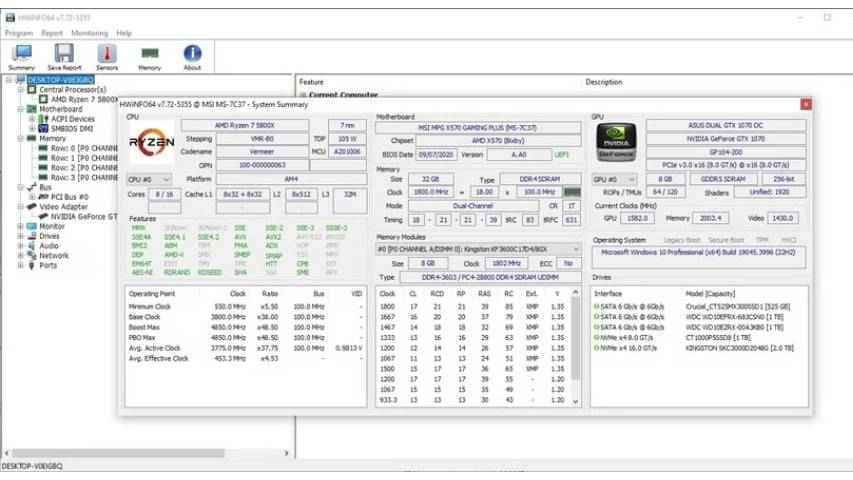This screenshot has width=853, height=480.
Task: Click the PCI Bus #0 node icon
Action: 44,197
